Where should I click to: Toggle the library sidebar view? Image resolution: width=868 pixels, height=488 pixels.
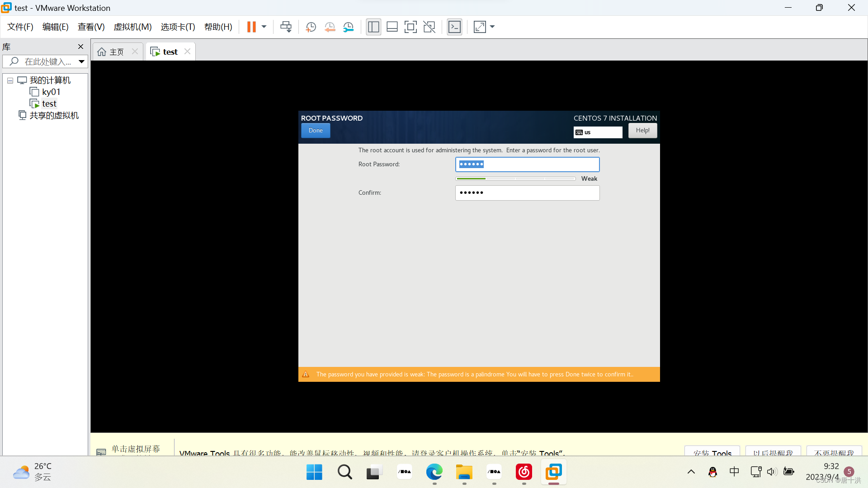coord(373,27)
